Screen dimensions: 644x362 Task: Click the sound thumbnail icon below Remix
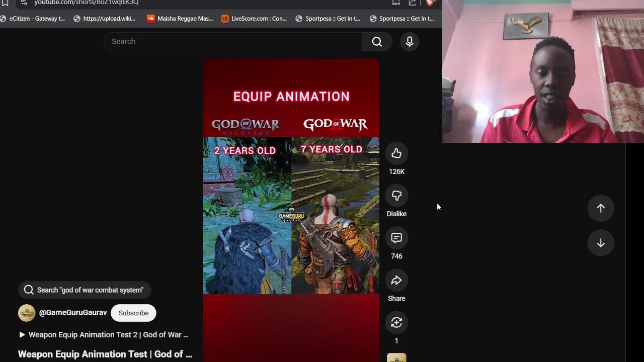396,358
